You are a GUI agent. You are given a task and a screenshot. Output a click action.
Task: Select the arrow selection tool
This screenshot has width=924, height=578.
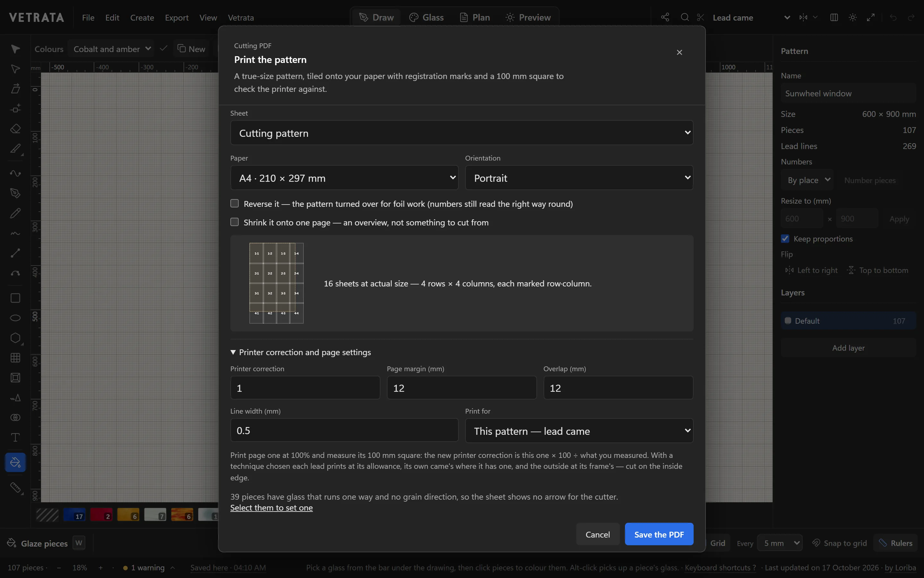pos(15,49)
